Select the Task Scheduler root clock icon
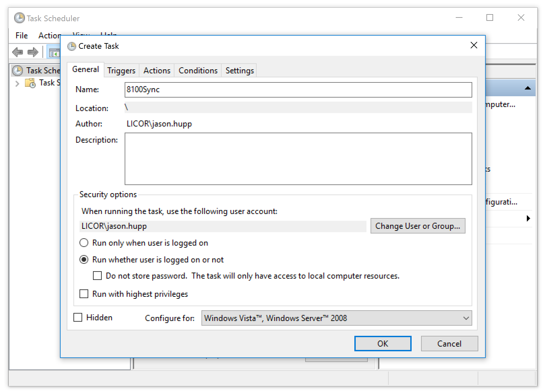The width and height of the screenshot is (544, 392). (18, 70)
